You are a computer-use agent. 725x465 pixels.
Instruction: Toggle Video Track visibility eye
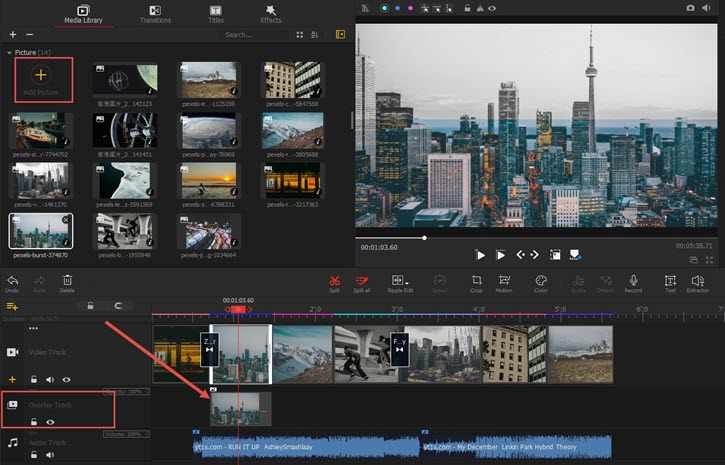coord(67,380)
